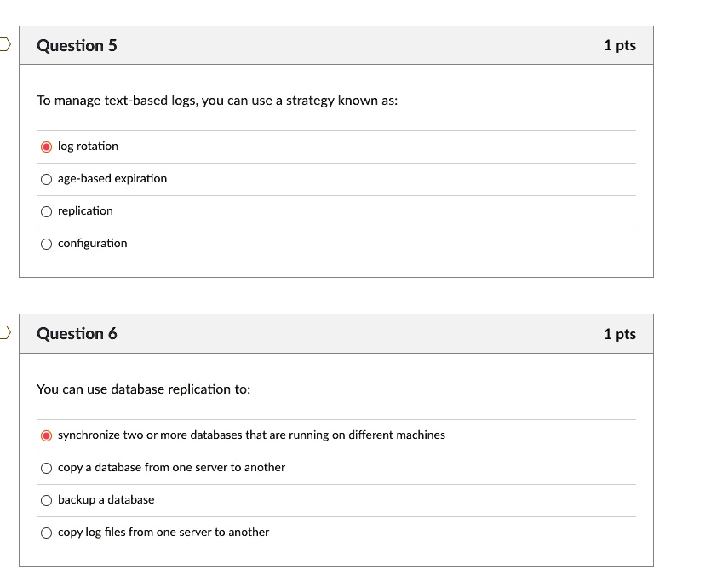Flag Question 6 with the flag icon

click(x=5, y=332)
